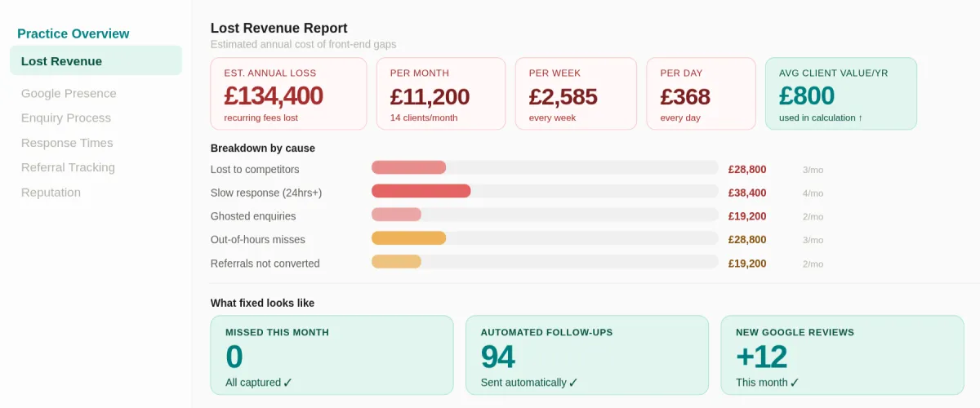Click the This month reviews checkmark
The width and height of the screenshot is (980, 408).
(795, 383)
